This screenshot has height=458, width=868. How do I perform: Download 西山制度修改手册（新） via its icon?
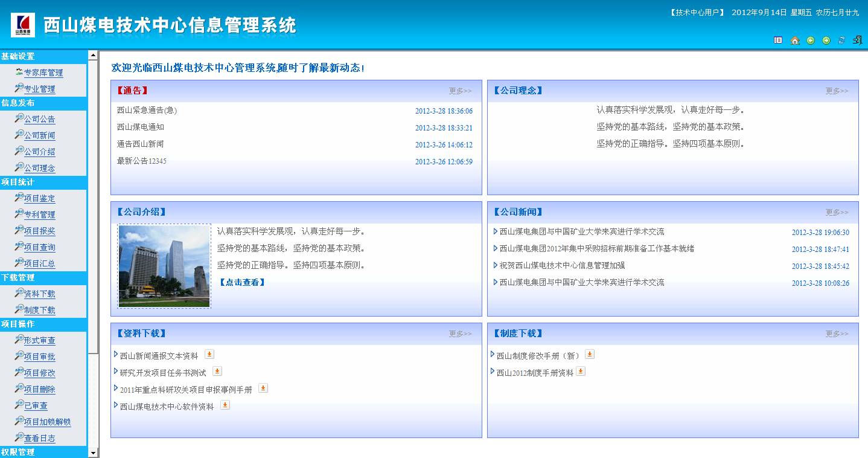coord(590,354)
